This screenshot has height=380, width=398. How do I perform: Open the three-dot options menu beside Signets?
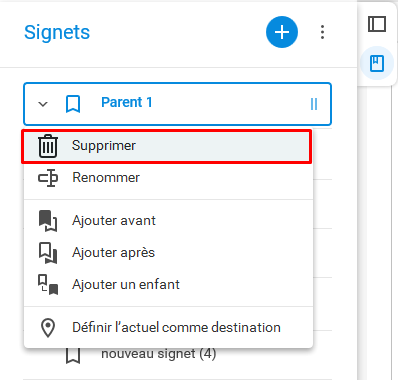[322, 32]
